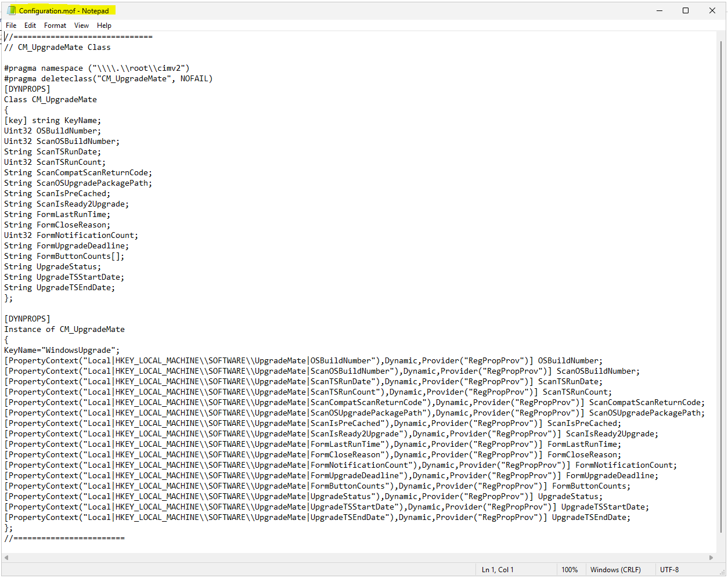Click the 'String UpgradeTSEndDate;' line
Image resolution: width=728 pixels, height=578 pixels.
coord(60,288)
